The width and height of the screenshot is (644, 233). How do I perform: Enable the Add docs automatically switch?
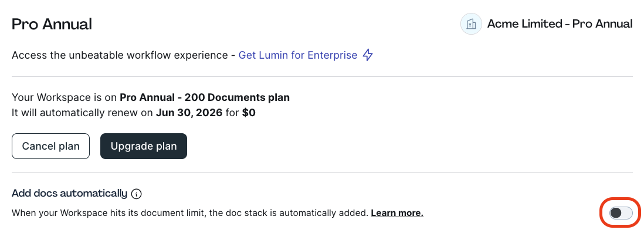point(621,212)
